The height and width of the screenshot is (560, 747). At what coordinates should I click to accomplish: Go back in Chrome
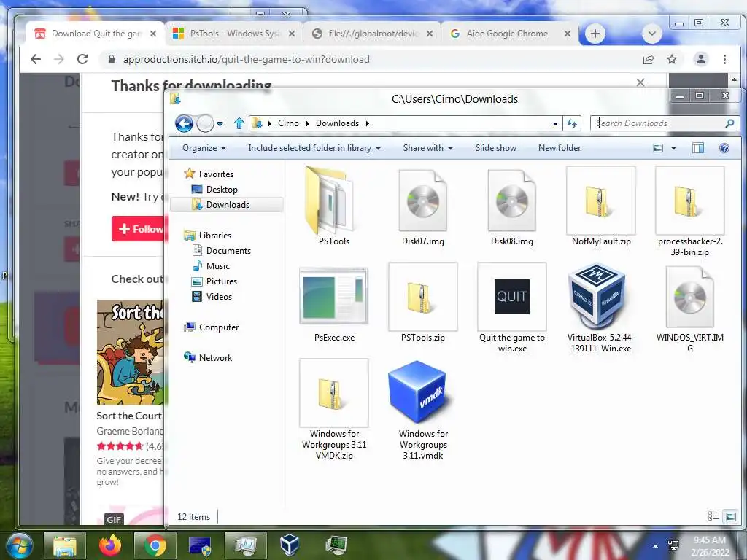36,59
